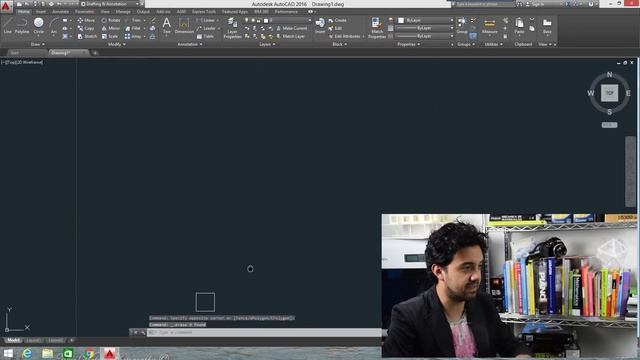Switch to the Annotate ribbon tab

pyautogui.click(x=60, y=12)
